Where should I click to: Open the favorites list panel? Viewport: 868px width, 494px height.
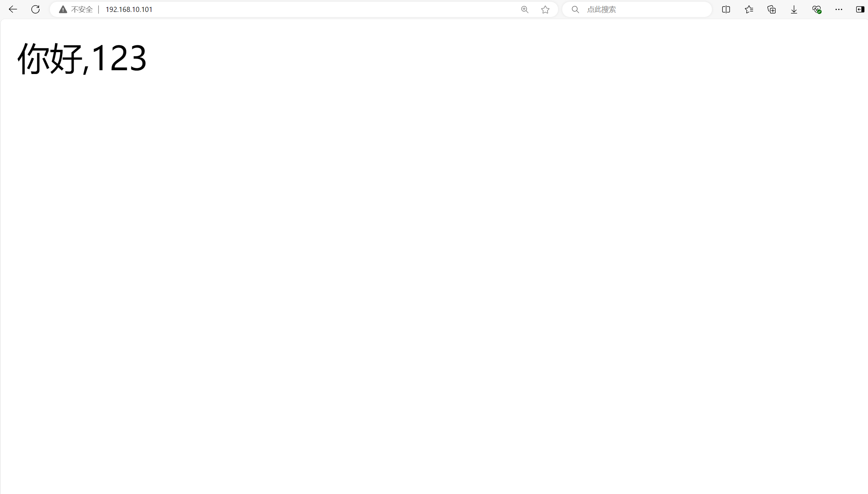tap(749, 10)
